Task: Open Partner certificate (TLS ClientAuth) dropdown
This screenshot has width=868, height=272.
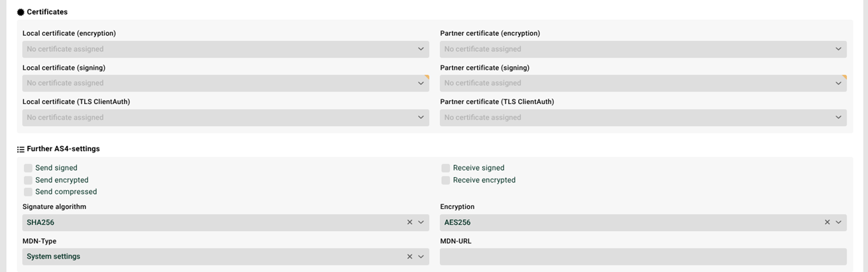Action: click(643, 117)
